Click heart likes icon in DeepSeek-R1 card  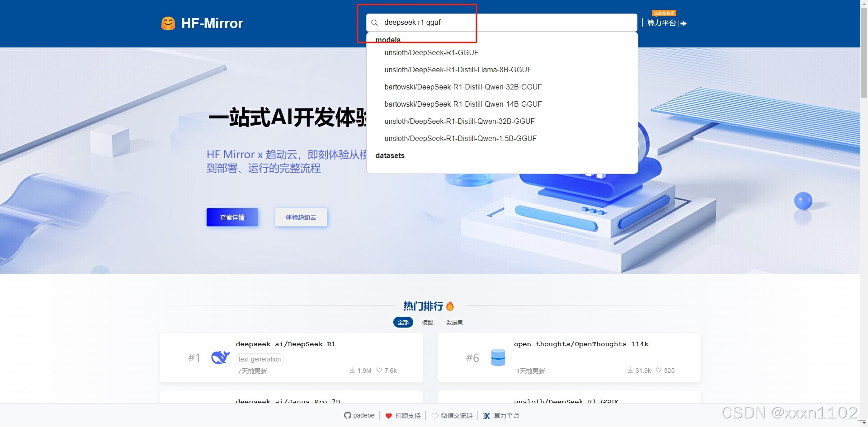click(379, 370)
